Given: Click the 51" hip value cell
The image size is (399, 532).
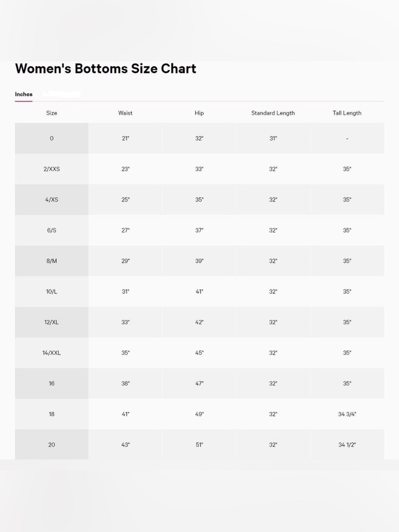Looking at the screenshot, I should [199, 445].
